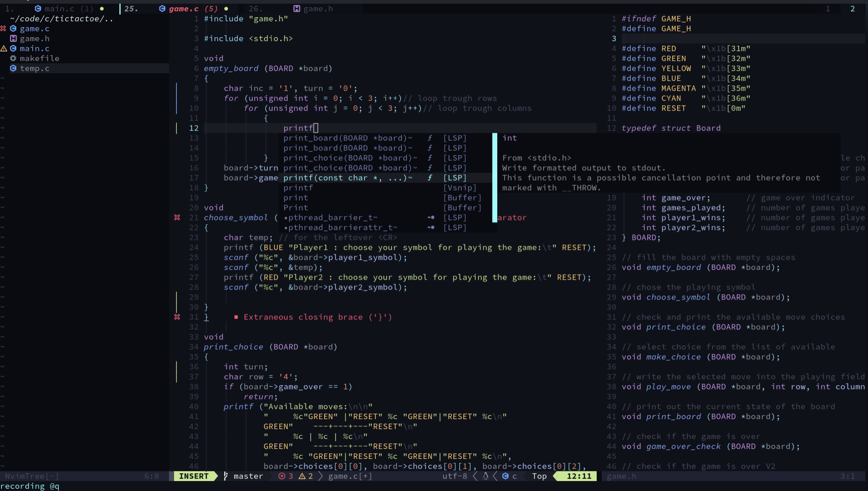Choose the capitalized Print Buffer completion
Screen dimensions: 868x491
pyautogui.click(x=385, y=207)
